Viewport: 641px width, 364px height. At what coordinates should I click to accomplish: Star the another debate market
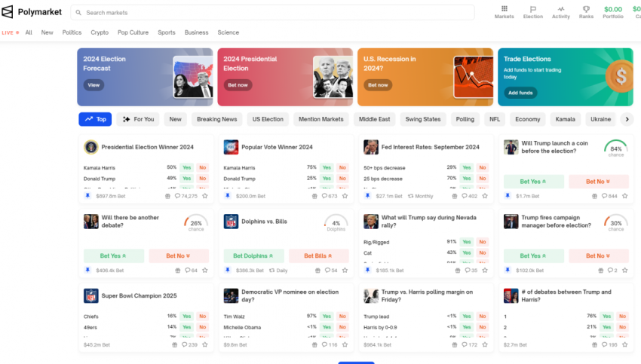205,271
